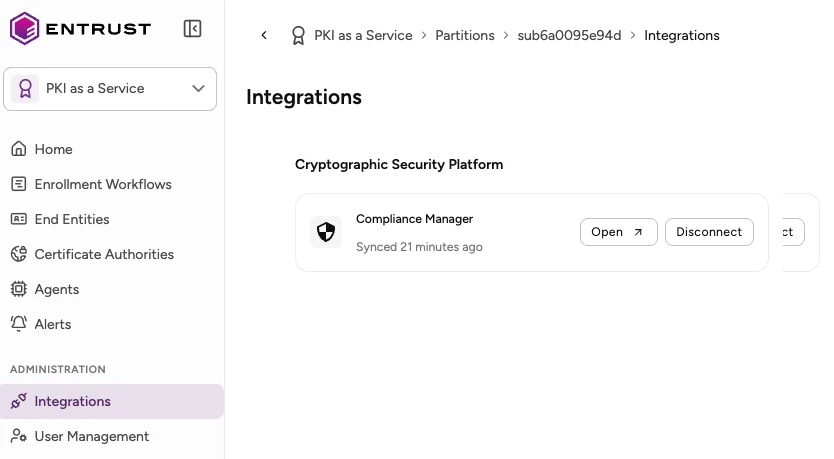
Task: Click the Entrust logo
Action: coord(80,29)
